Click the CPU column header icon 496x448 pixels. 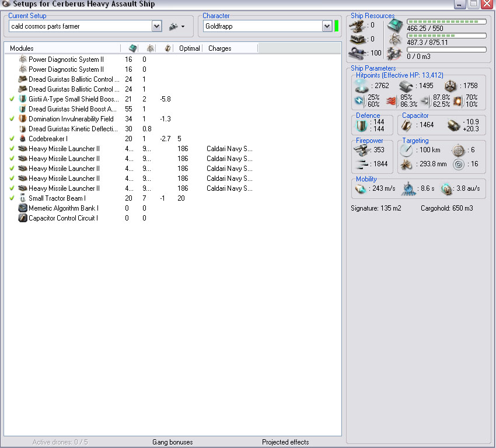133,48
